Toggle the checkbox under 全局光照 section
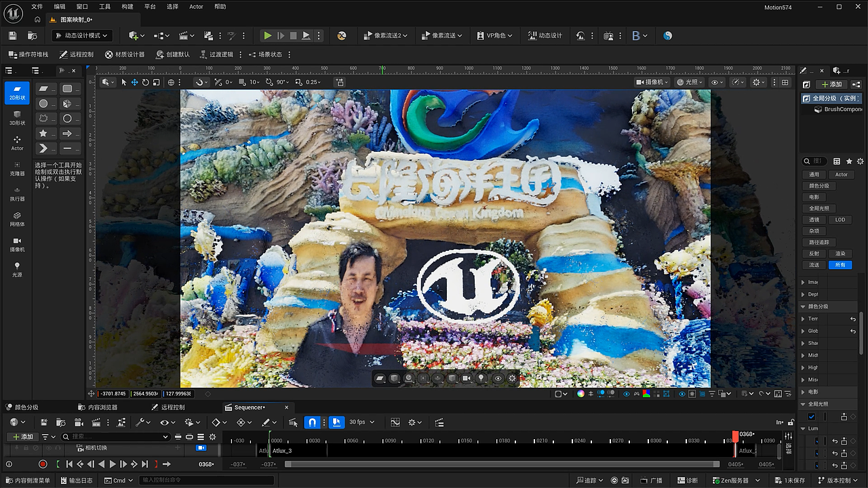The image size is (868, 488). 812,416
